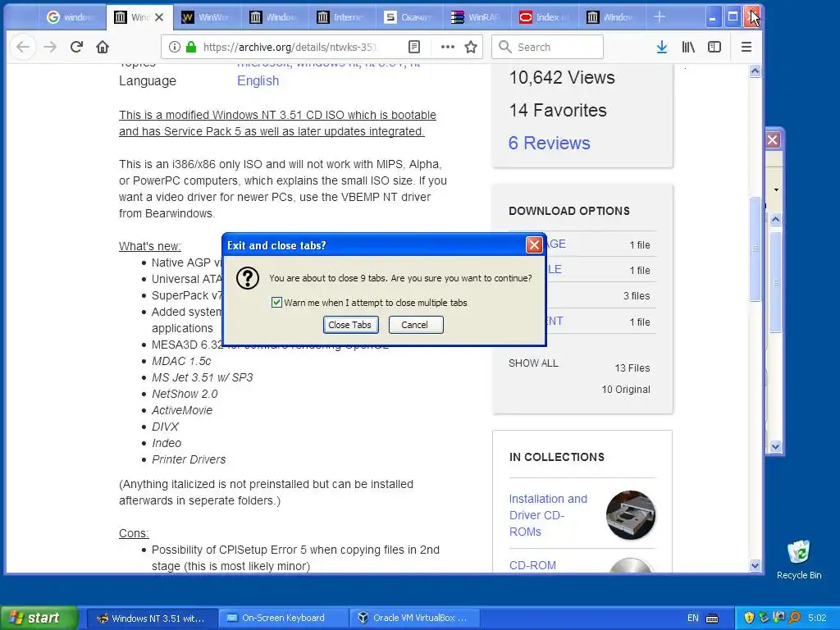Switch to the Index of tab

click(x=544, y=17)
